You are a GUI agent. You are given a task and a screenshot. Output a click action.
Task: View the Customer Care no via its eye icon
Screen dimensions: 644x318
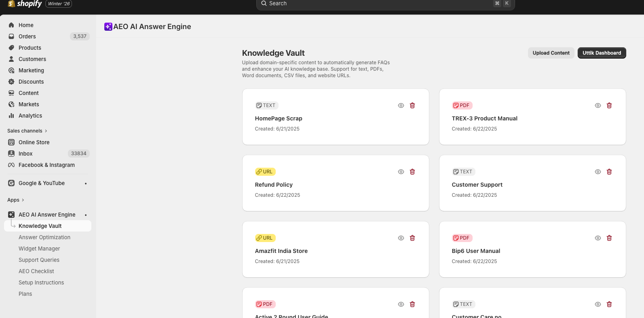tap(598, 304)
